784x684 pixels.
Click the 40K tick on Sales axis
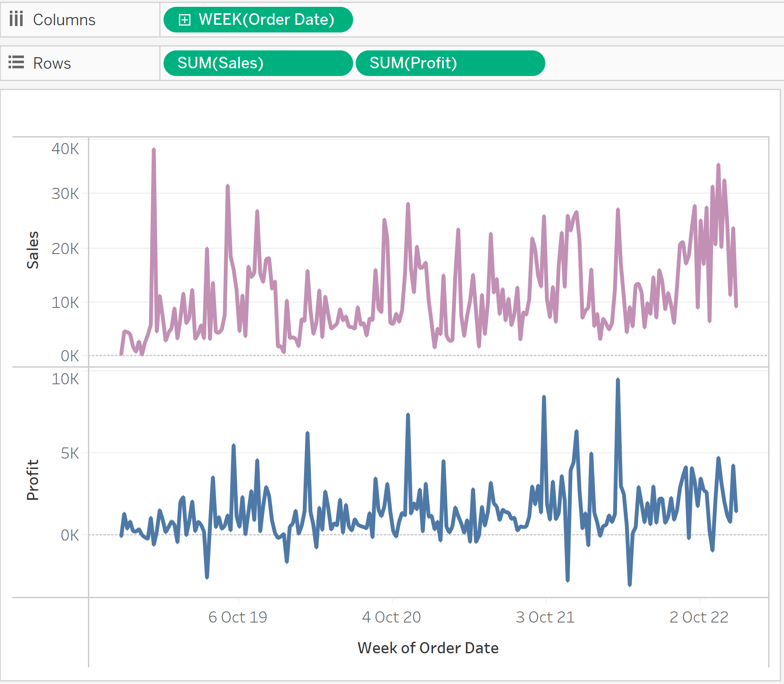[65, 149]
